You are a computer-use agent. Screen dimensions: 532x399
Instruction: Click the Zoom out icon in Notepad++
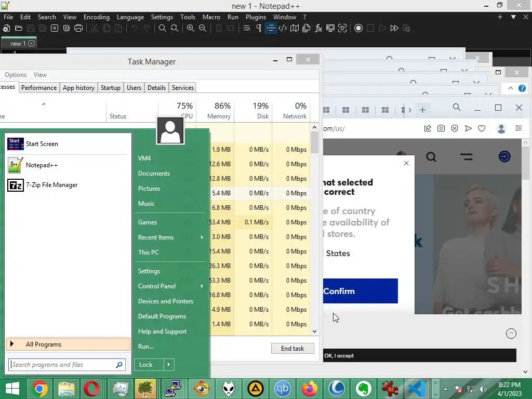click(203, 28)
